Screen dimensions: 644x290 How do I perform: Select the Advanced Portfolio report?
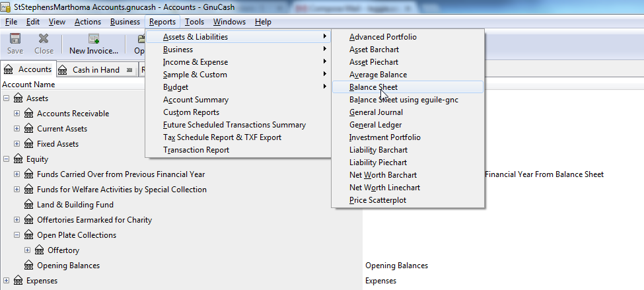tap(408, 37)
